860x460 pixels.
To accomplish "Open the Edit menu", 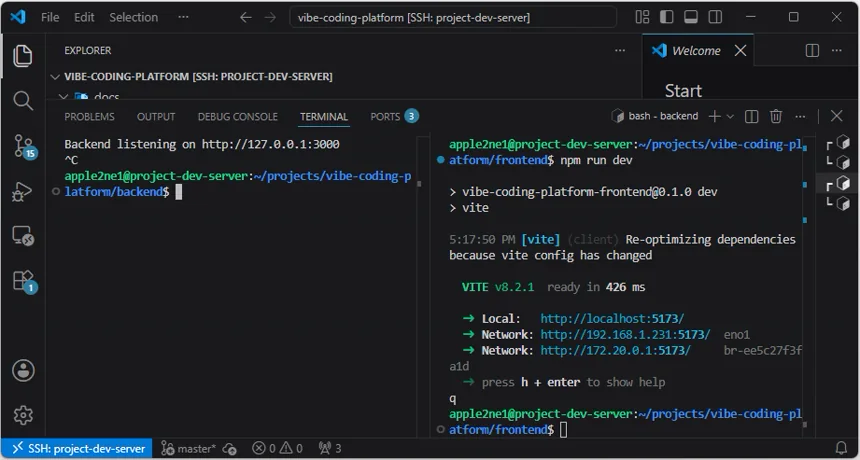I will pyautogui.click(x=84, y=18).
